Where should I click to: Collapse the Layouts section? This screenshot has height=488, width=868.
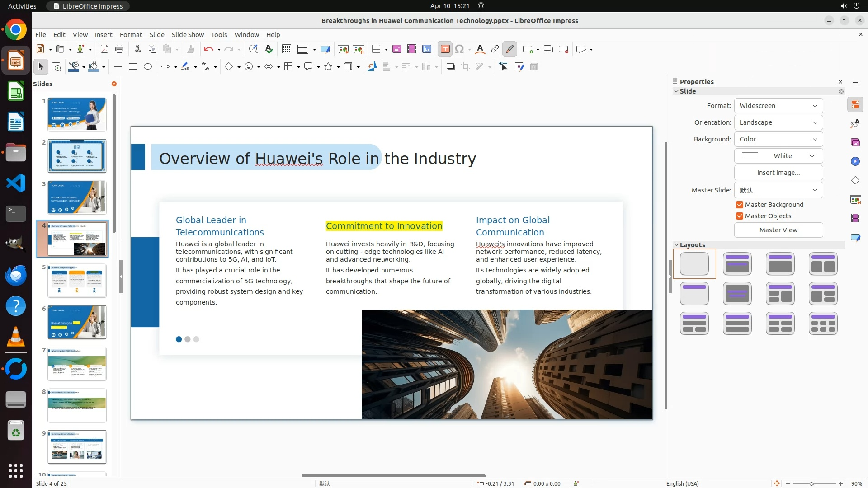coord(677,245)
